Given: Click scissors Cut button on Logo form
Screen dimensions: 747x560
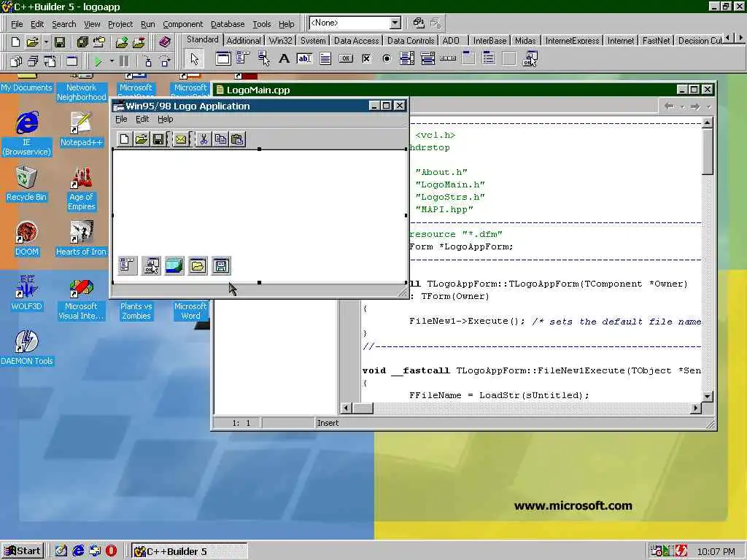Looking at the screenshot, I should click(204, 139).
